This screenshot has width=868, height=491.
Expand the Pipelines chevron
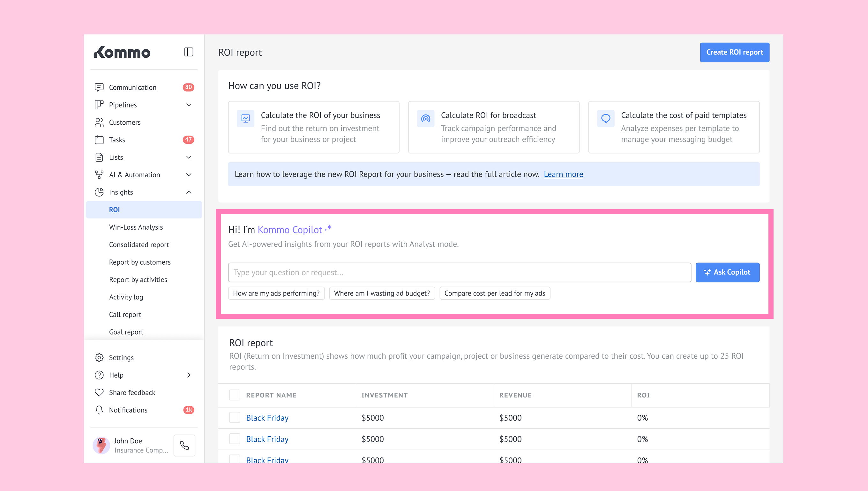click(x=189, y=105)
